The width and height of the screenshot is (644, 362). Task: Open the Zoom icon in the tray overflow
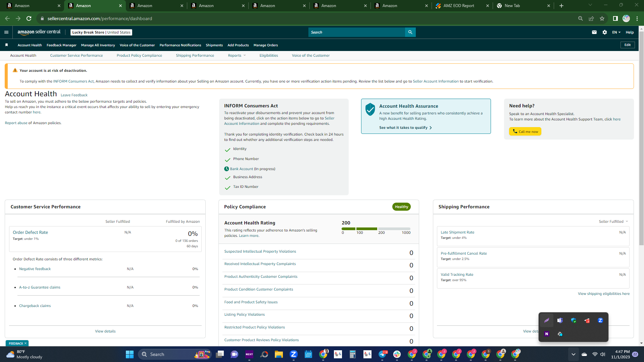point(600,320)
